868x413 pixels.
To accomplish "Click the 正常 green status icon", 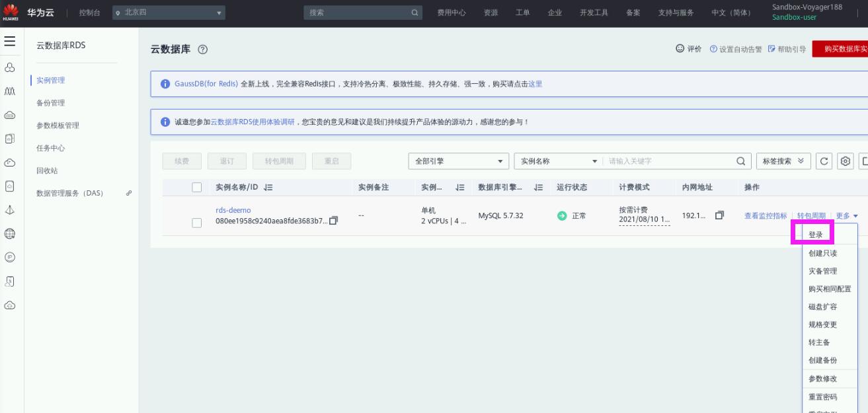I will pos(562,216).
